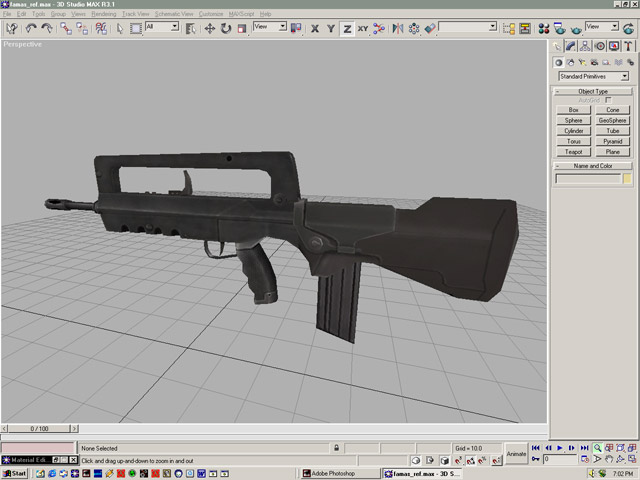Viewport: 640px width, 480px height.
Task: Click the Inverse Kinematics toggle icon
Action: 379,28
